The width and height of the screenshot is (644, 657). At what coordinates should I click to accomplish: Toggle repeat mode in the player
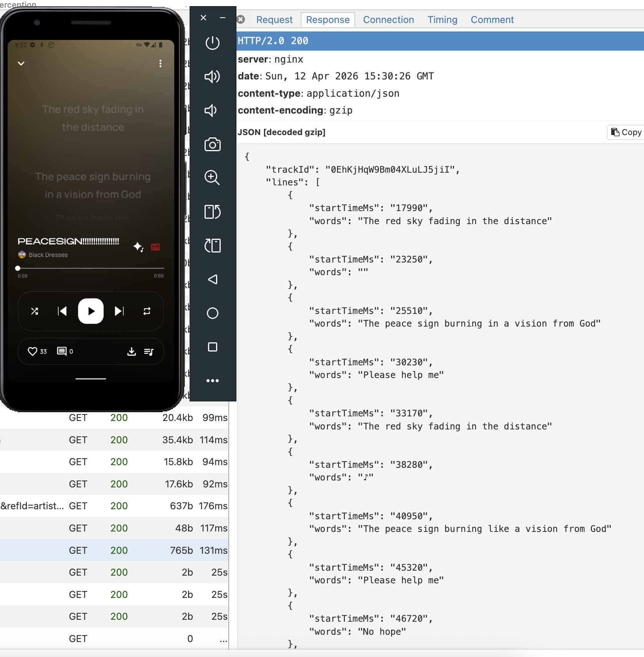147,311
